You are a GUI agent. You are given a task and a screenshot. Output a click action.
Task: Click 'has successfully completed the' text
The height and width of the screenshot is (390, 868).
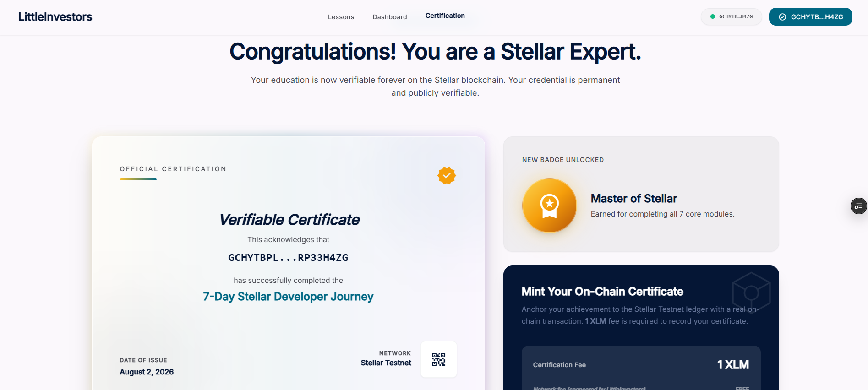coord(288,281)
